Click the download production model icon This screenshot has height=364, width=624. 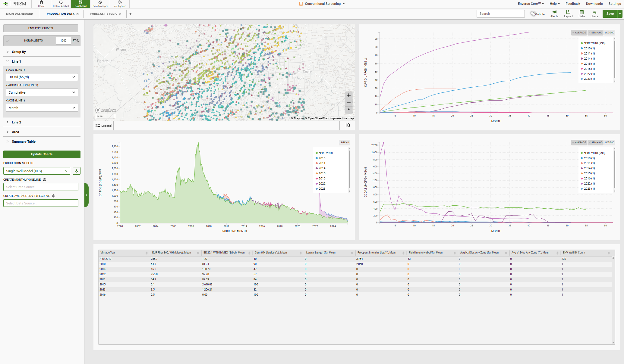click(77, 171)
